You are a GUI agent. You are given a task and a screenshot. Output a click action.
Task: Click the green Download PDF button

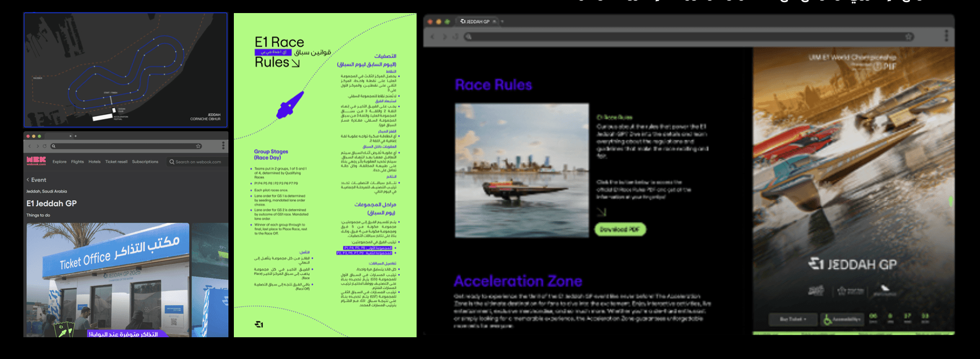pos(620,230)
